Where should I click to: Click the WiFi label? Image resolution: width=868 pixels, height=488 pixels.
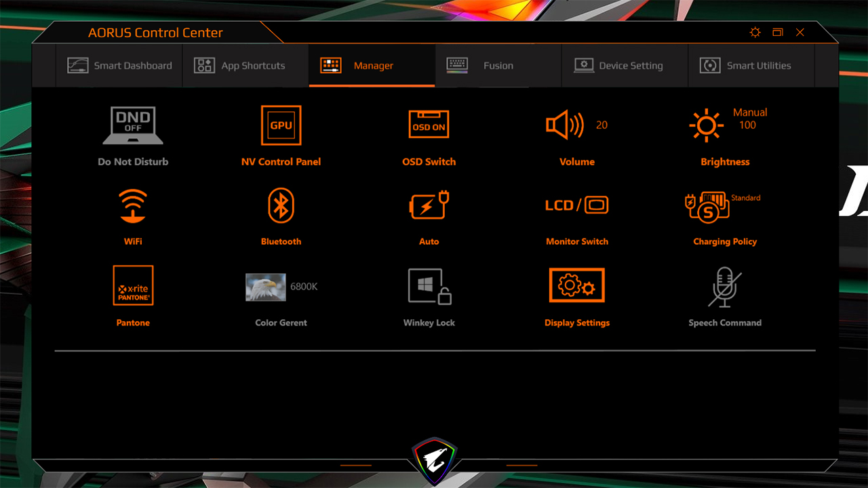pos(133,242)
